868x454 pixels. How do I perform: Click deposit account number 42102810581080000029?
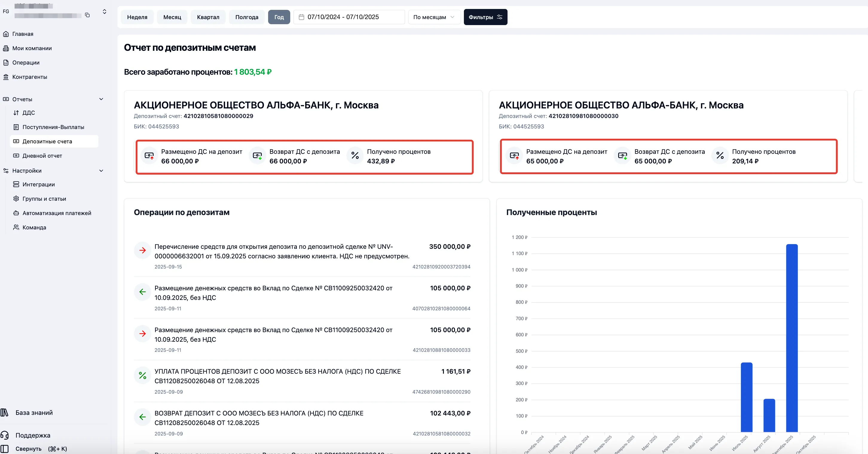pos(218,116)
